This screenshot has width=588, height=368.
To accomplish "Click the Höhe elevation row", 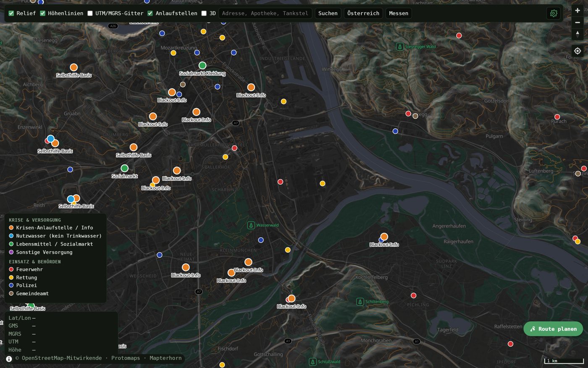I will pos(61,350).
